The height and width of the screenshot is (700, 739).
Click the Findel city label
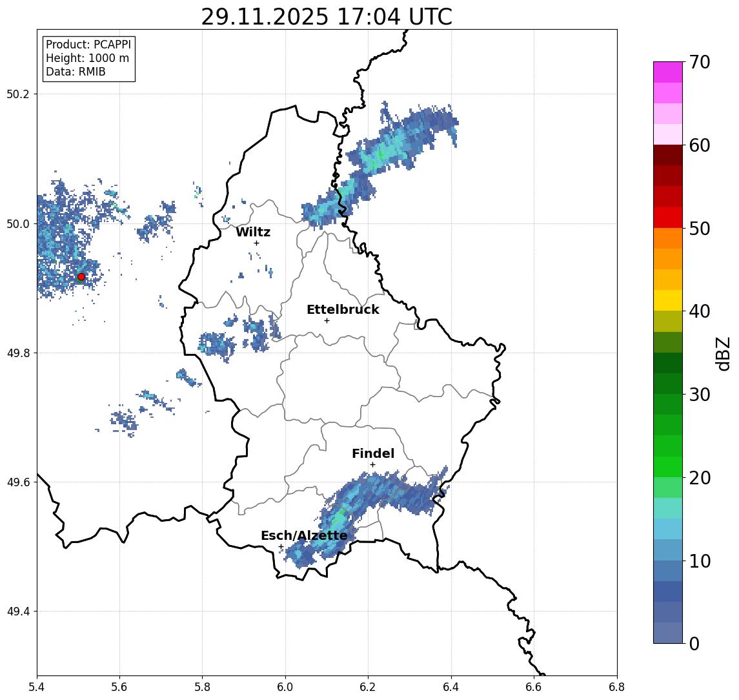pos(373,453)
